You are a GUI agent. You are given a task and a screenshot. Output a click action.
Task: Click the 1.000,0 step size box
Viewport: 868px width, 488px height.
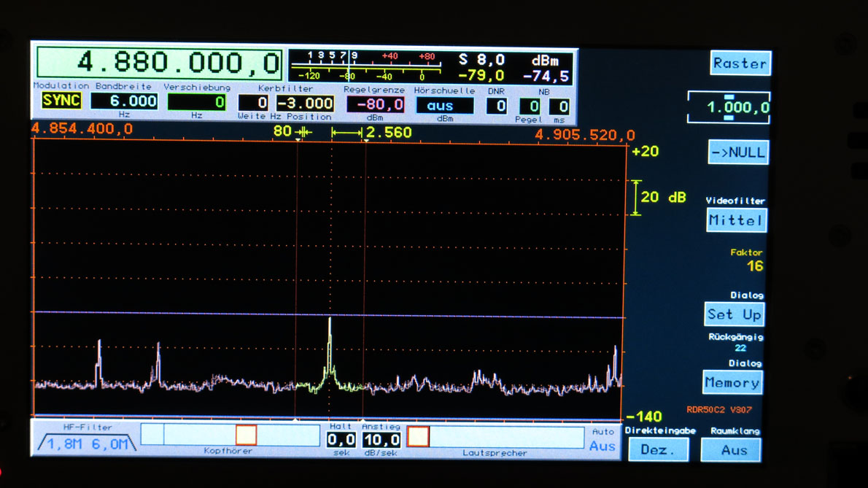point(729,107)
